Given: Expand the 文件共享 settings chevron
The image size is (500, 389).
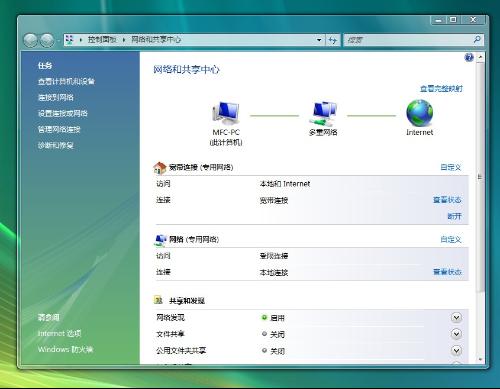Looking at the screenshot, I should [456, 333].
